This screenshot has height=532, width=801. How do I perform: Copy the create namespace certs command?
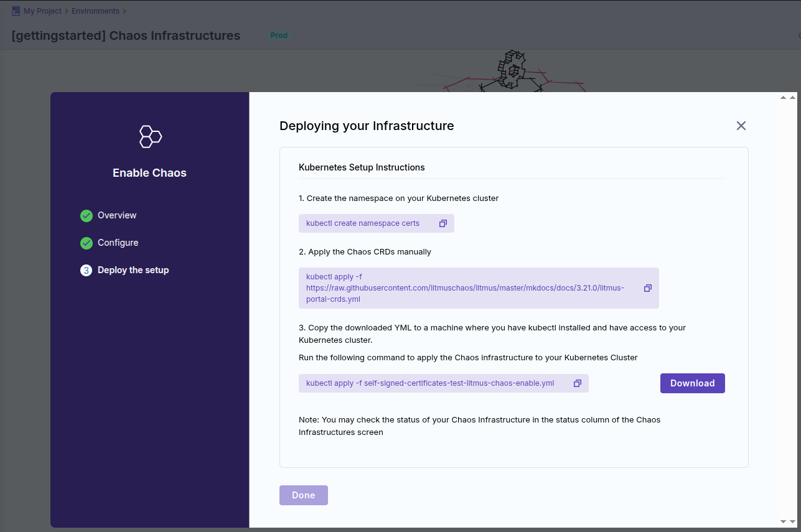click(x=443, y=223)
